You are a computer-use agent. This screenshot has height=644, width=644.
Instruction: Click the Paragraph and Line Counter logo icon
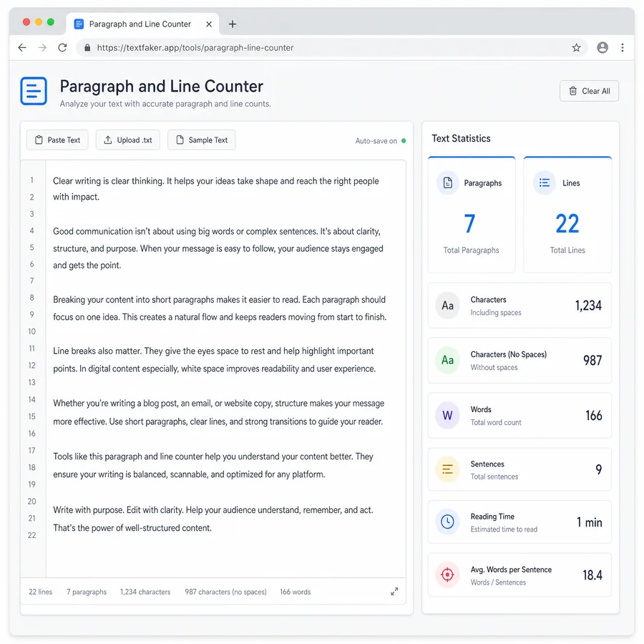[x=34, y=91]
